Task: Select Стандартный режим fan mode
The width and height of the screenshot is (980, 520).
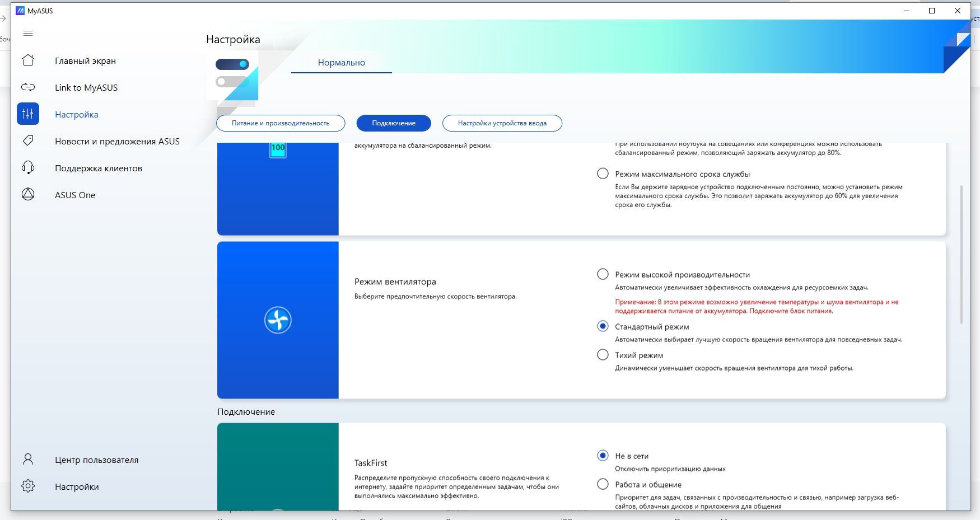Action: pyautogui.click(x=603, y=326)
